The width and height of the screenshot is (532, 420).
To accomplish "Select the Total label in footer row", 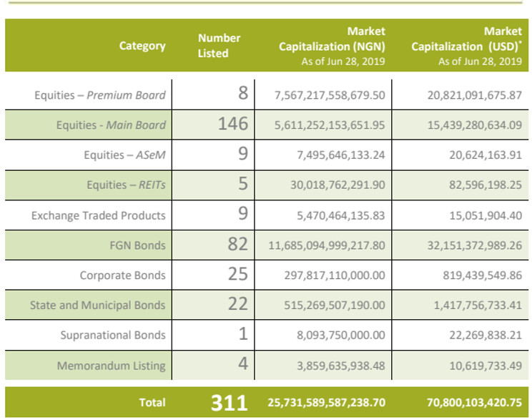I will [x=152, y=402].
